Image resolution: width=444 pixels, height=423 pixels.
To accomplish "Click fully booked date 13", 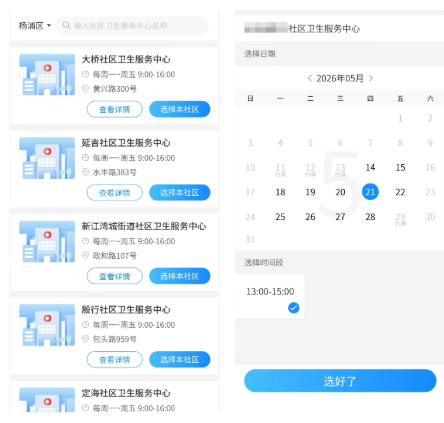I will pos(340,169).
